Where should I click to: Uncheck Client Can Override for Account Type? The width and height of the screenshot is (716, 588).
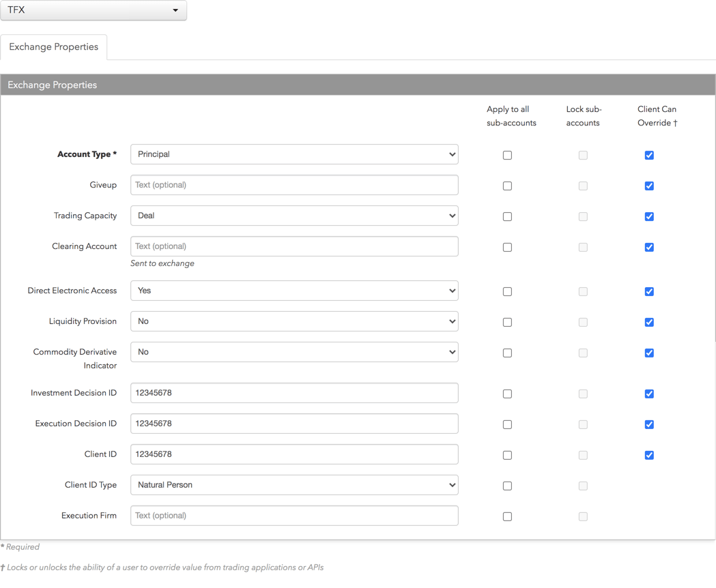point(649,156)
